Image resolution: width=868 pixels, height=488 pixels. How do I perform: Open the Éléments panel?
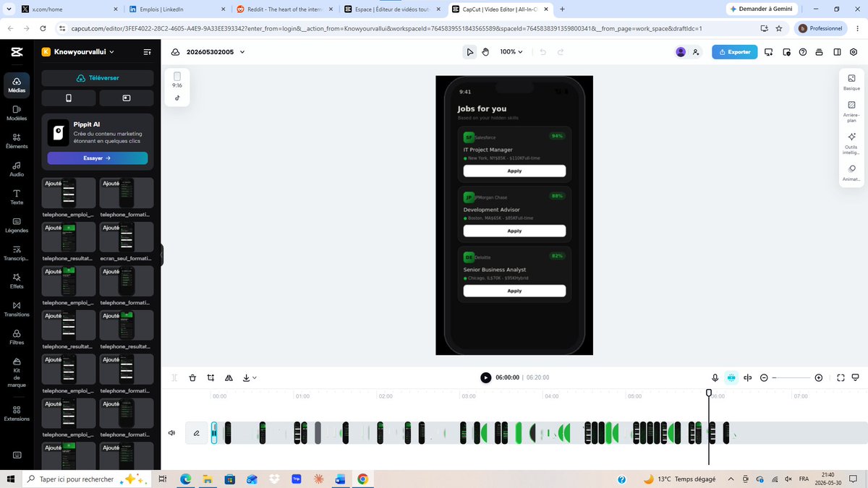tap(17, 140)
